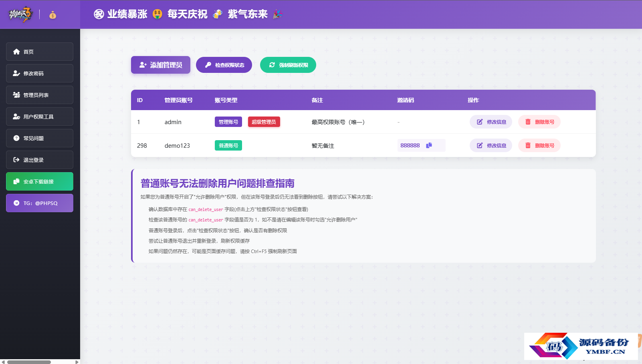
Task: Click the sign-out icon beside 退出登录
Action: click(x=16, y=160)
